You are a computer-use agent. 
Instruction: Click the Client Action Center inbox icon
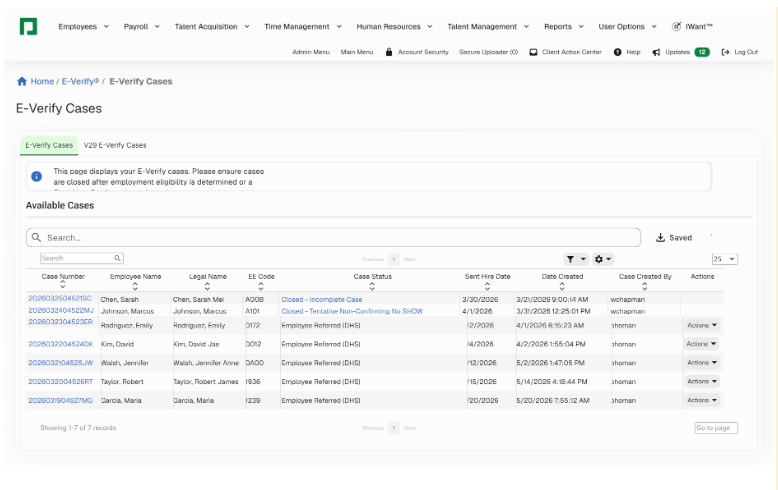tap(533, 52)
